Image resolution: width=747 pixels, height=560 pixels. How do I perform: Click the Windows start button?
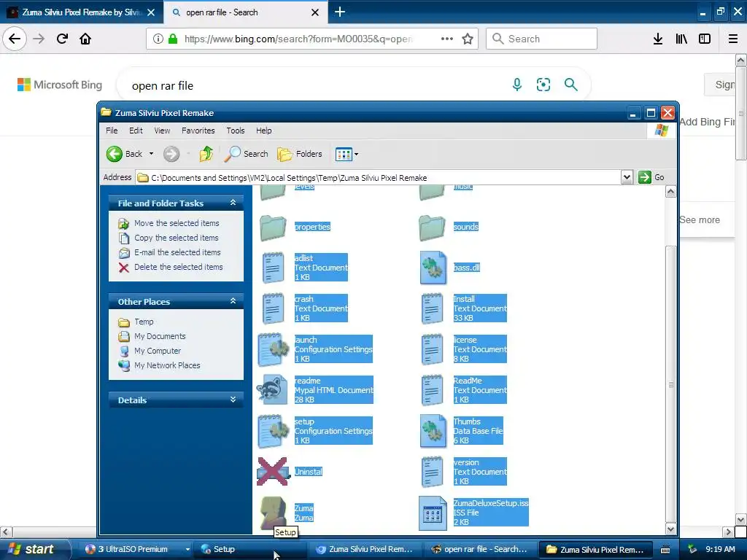(34, 549)
